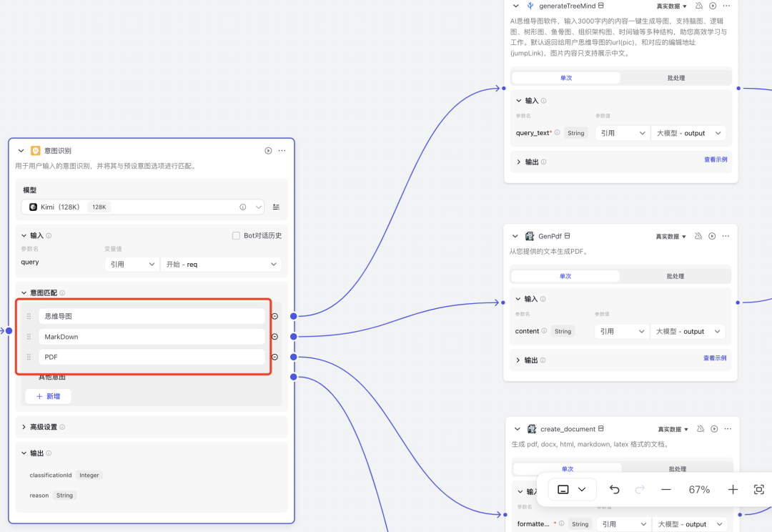Open the more options menu on 意图识别 node
The height and width of the screenshot is (532, 772).
(283, 150)
